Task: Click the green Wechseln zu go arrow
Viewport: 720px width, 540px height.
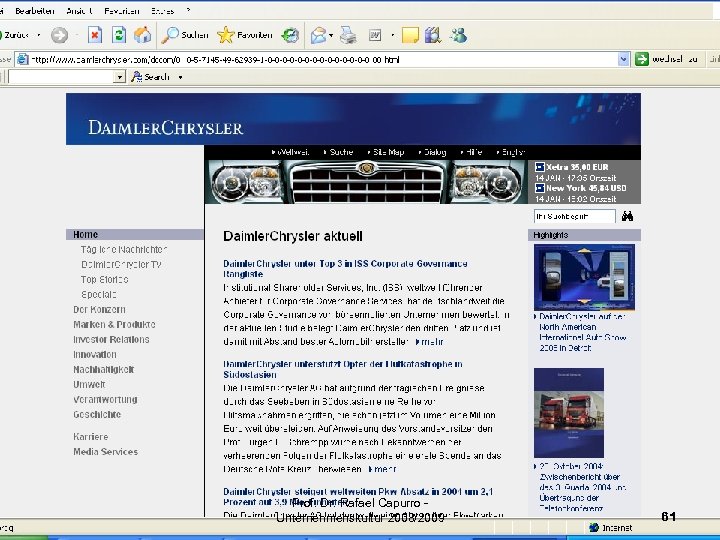Action: [x=641, y=59]
